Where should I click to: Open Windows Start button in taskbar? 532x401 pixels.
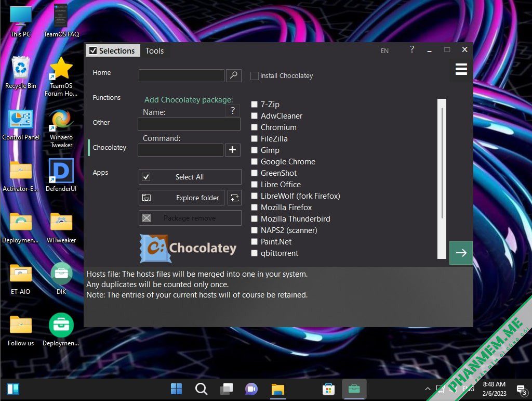176,389
